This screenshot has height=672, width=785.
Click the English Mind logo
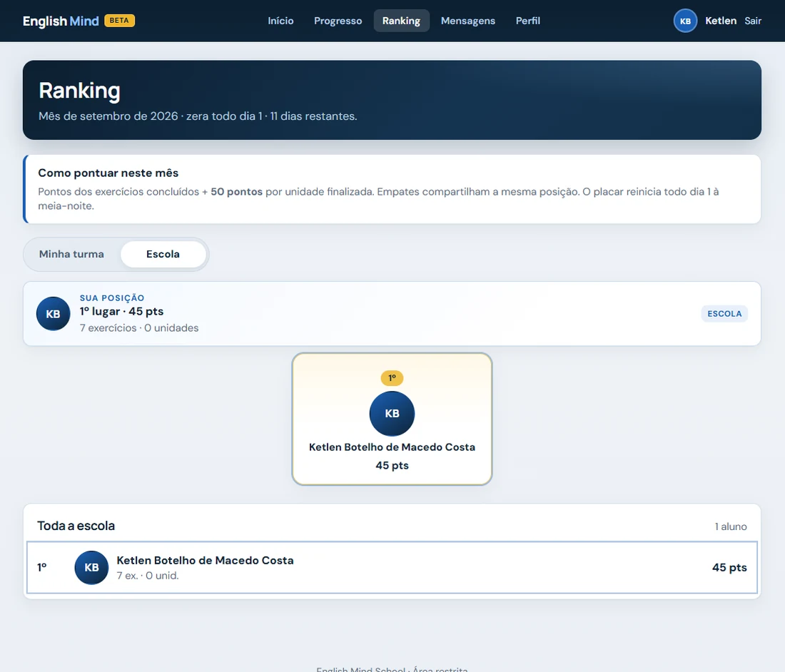tap(61, 21)
